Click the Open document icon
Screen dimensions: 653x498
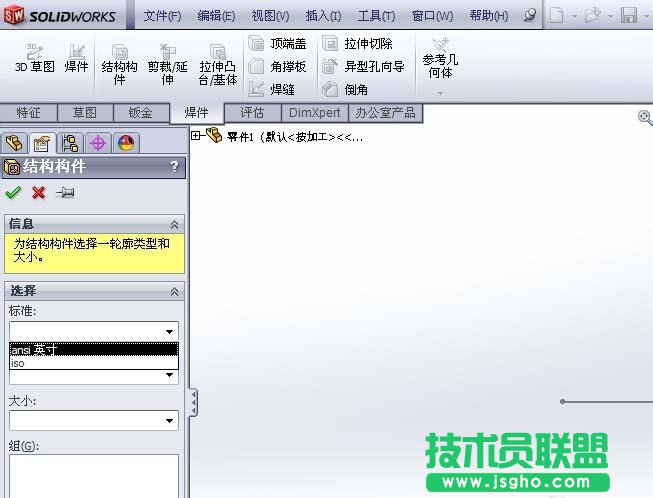click(593, 15)
